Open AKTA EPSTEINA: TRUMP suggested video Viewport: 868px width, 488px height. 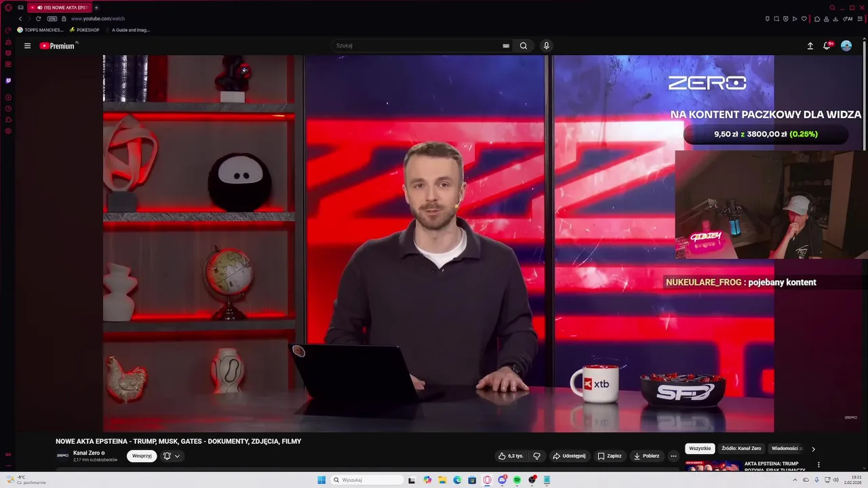(775, 466)
